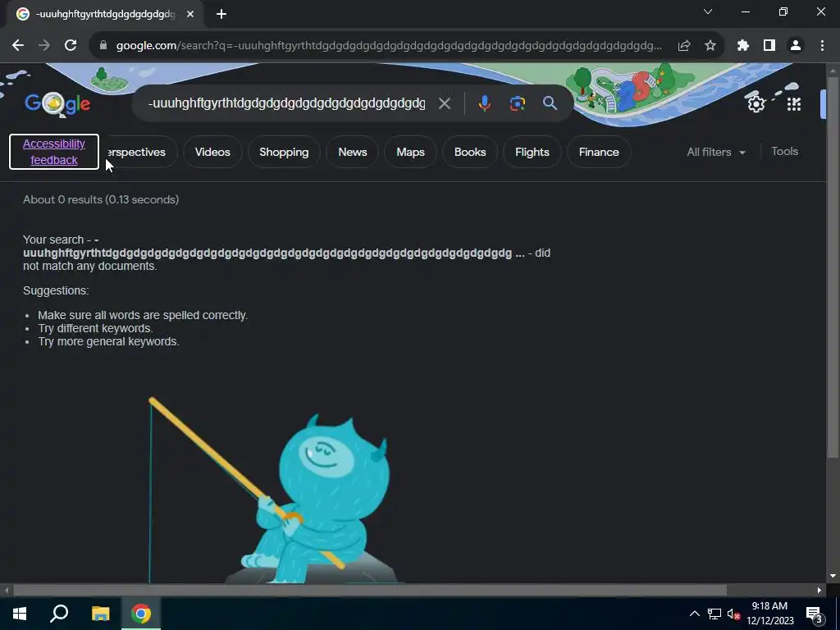
Task: Click "Make sure all words are spelled correctly."
Action: [143, 316]
